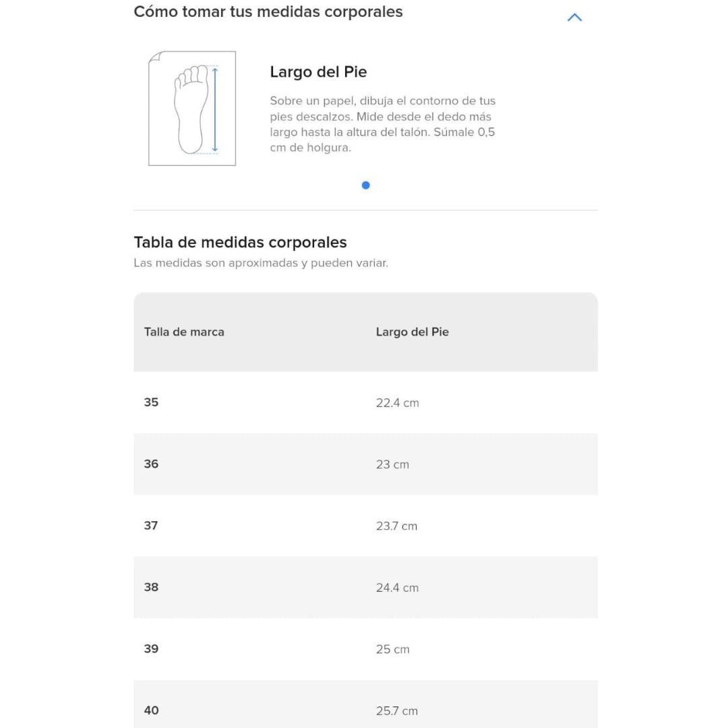Click the 25.7 cm foot length value

click(396, 711)
